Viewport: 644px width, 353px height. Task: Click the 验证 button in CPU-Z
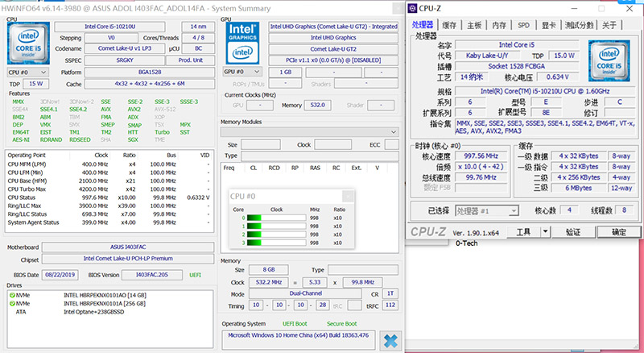(573, 232)
